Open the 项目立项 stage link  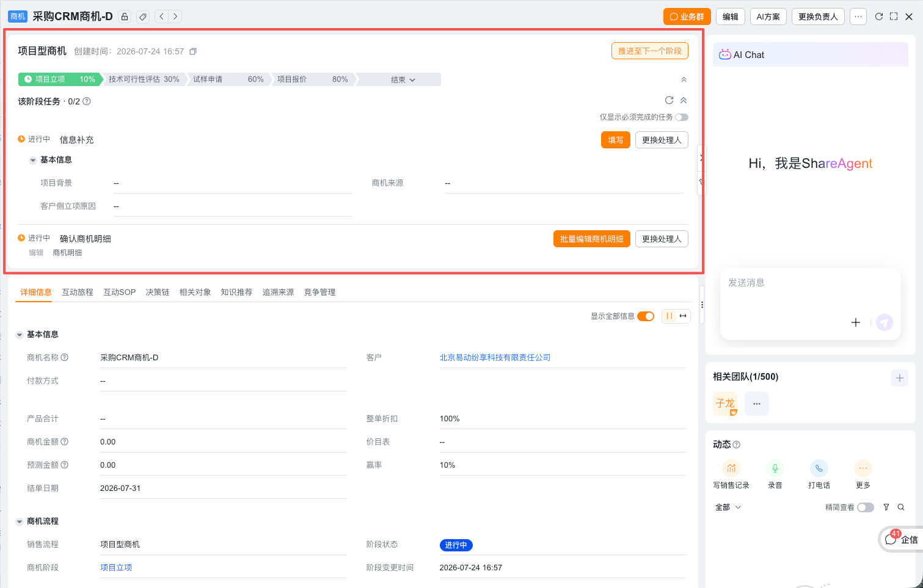pyautogui.click(x=116, y=567)
